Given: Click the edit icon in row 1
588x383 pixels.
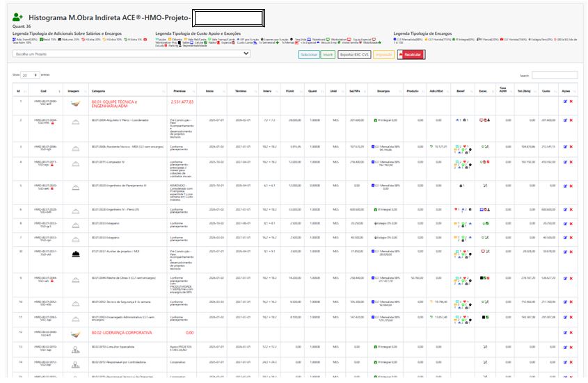Looking at the screenshot, I should (x=565, y=101).
